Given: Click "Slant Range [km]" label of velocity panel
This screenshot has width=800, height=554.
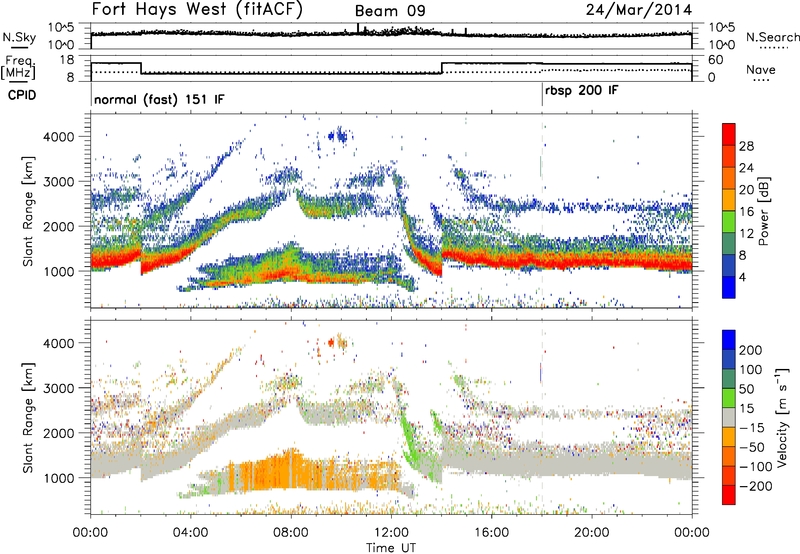Looking at the screenshot, I should 28,418.
